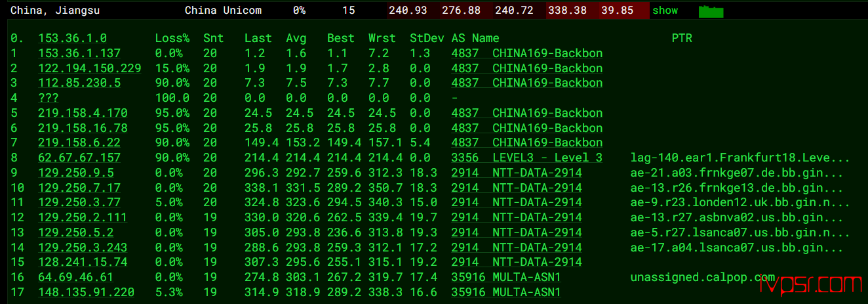This screenshot has width=868, height=304.
Task: Open the 129.250.5.2 IP link
Action: (x=76, y=232)
